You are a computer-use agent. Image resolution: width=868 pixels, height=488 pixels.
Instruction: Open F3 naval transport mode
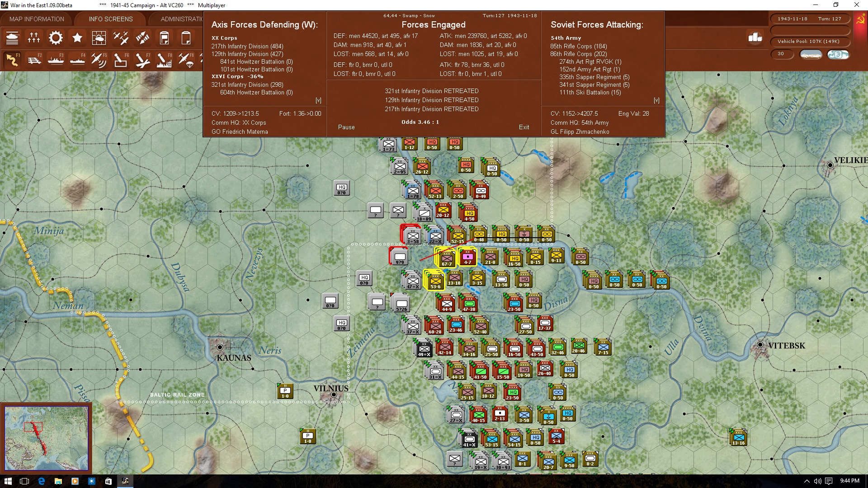(56, 59)
